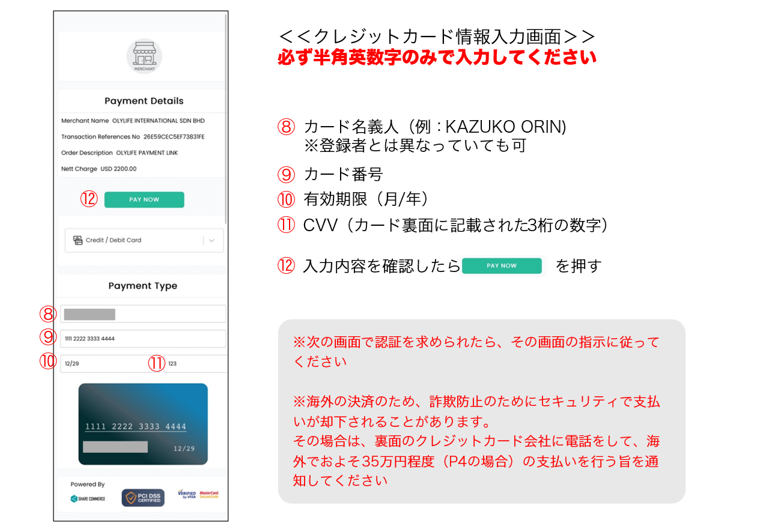This screenshot has width=769, height=532.
Task: Click the MasterCard SecureCode logo
Action: point(209,494)
